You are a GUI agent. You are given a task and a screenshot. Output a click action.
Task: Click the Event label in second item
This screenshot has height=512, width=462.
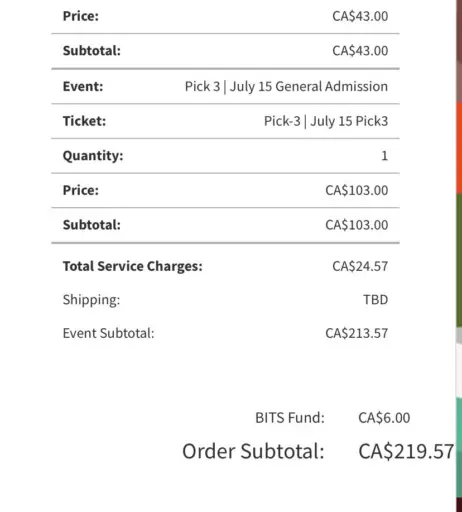[83, 86]
